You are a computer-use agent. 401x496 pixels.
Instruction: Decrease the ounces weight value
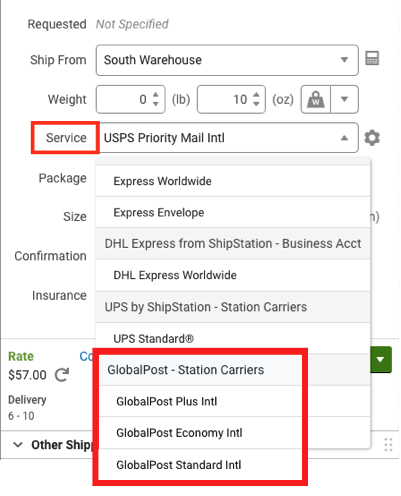[x=256, y=104]
